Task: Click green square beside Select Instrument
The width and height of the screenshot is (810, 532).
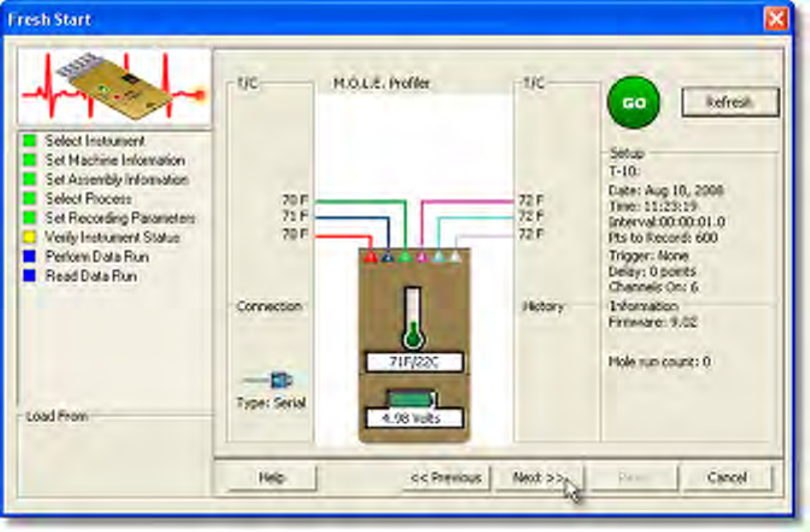Action: [30, 140]
